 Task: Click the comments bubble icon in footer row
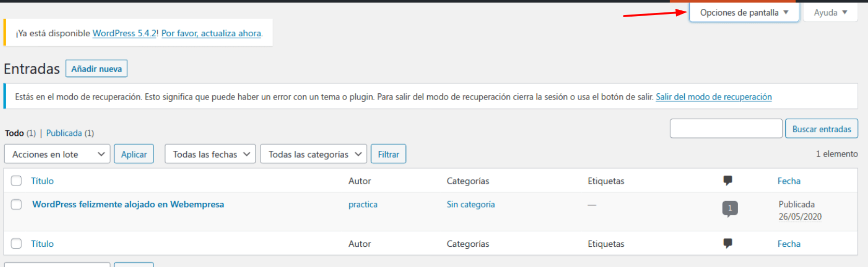[727, 243]
